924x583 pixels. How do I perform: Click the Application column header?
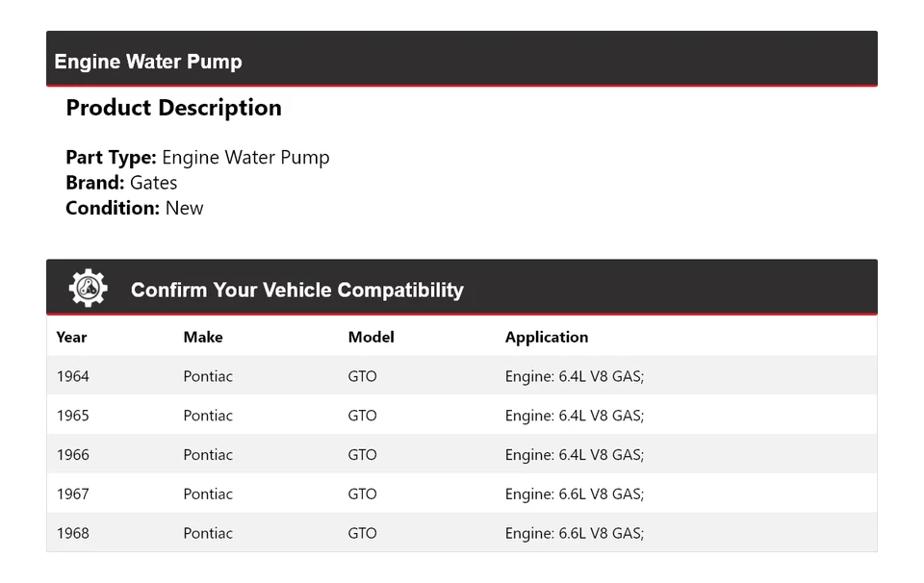[x=546, y=337]
